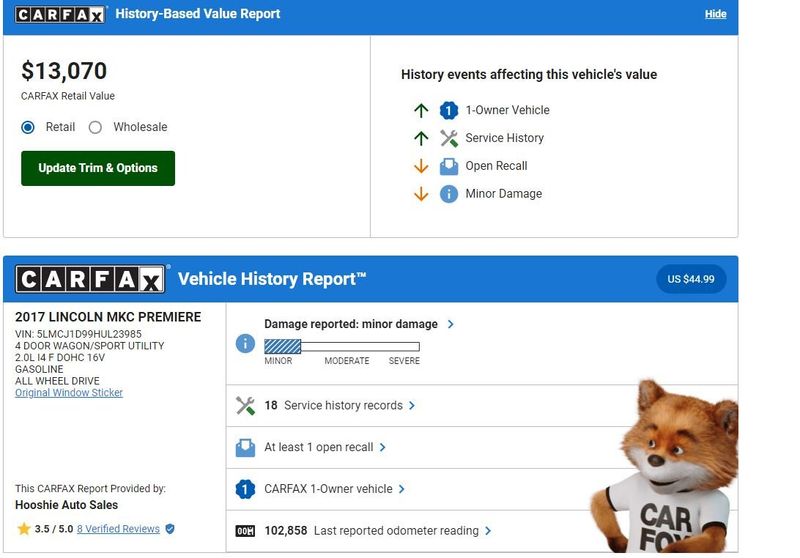Open the Original Window Sticker link
Screen dimensions: 800x558
[x=69, y=393]
